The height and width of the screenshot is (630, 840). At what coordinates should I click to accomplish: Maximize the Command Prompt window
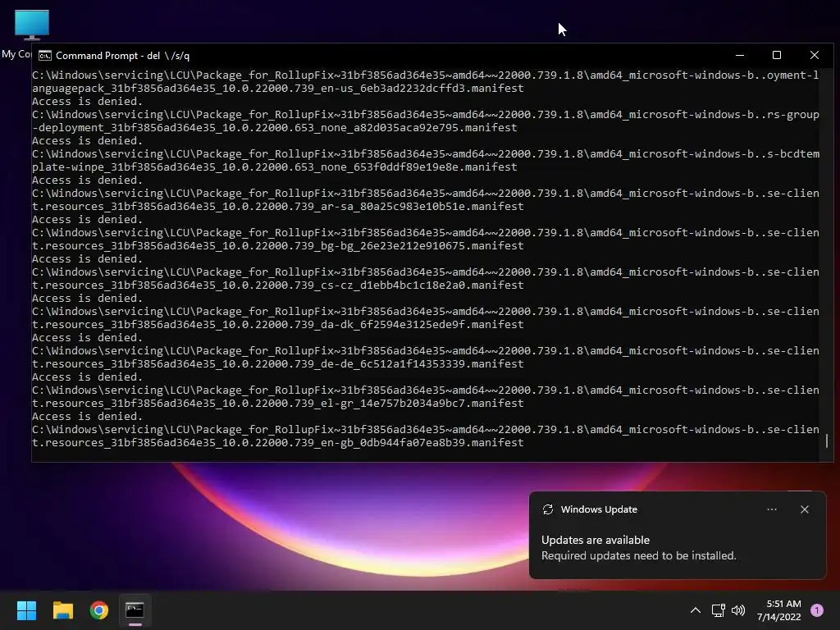777,55
